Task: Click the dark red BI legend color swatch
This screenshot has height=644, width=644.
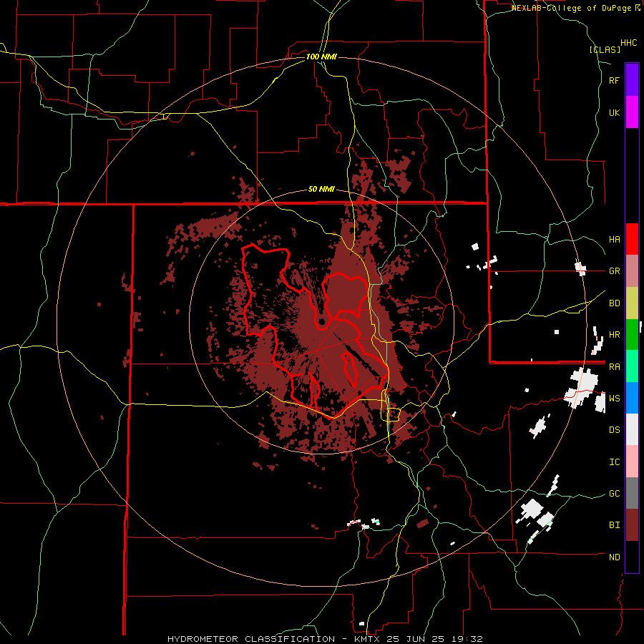Action: pos(632,525)
